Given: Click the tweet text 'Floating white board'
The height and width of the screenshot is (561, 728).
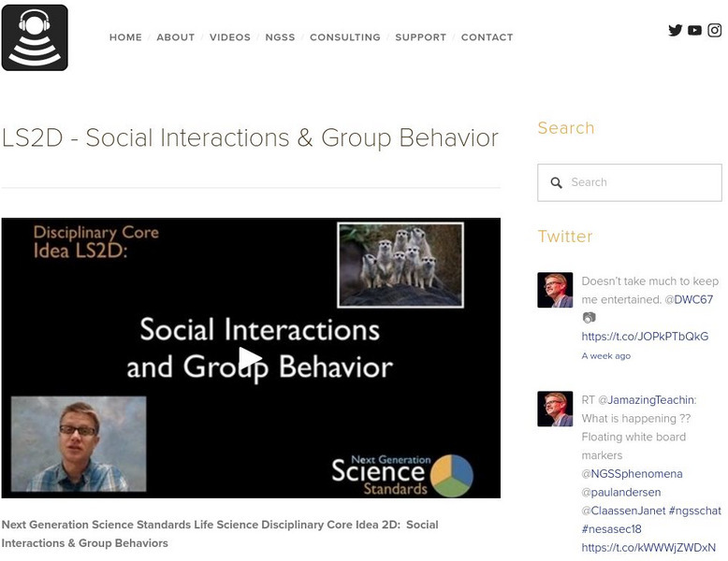Looking at the screenshot, I should point(633,437).
